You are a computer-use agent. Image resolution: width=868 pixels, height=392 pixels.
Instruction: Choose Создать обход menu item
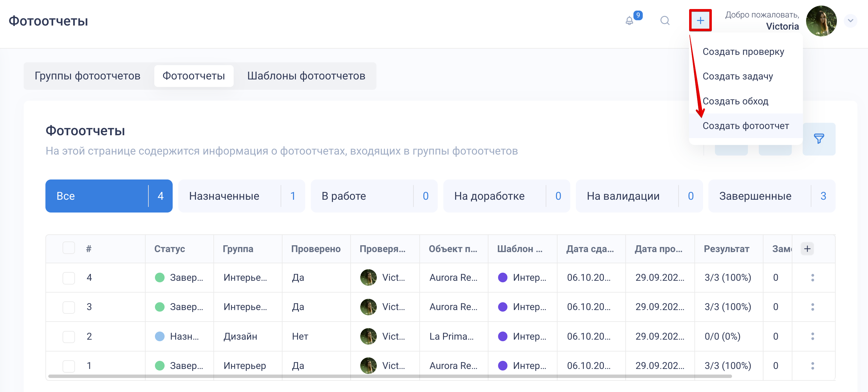point(735,101)
